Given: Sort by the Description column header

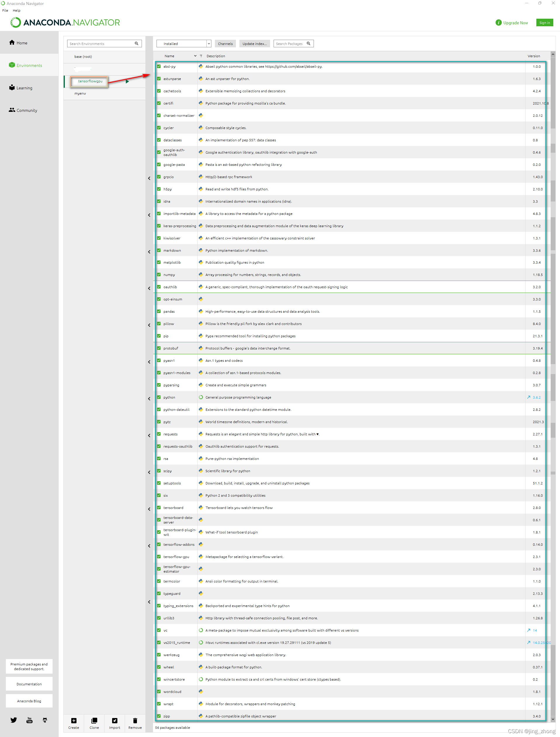Looking at the screenshot, I should coord(216,56).
